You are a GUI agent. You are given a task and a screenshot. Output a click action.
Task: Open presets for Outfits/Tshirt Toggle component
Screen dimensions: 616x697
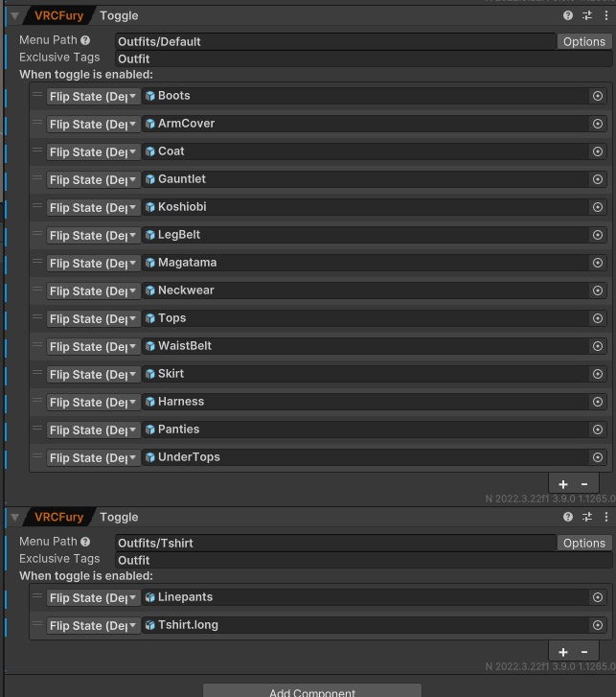tap(587, 517)
